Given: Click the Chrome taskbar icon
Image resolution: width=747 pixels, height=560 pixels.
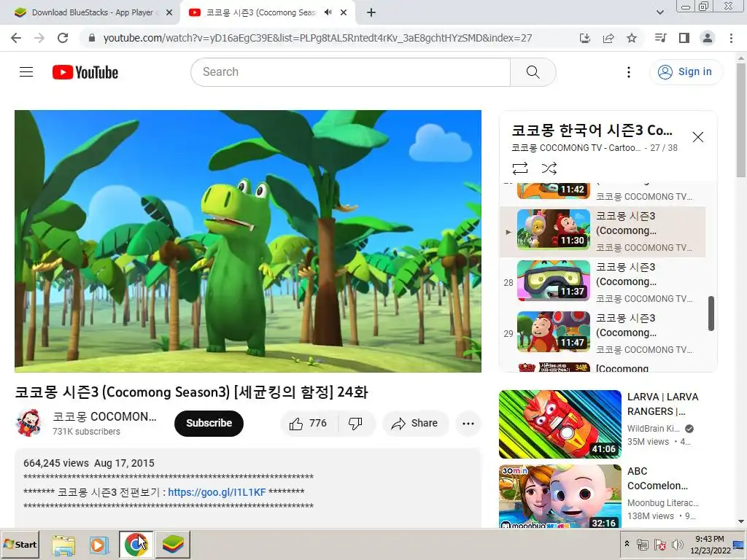Looking at the screenshot, I should click(x=136, y=545).
